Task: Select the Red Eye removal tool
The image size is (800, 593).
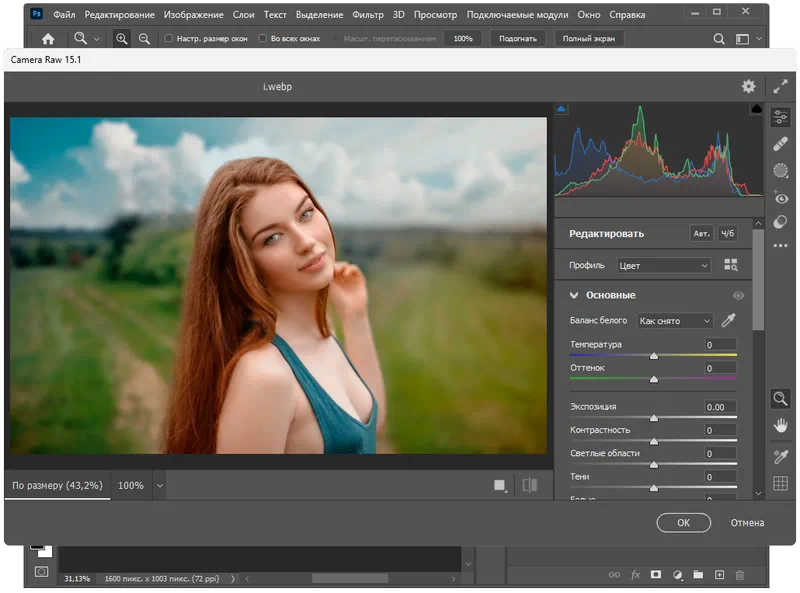Action: [x=780, y=197]
